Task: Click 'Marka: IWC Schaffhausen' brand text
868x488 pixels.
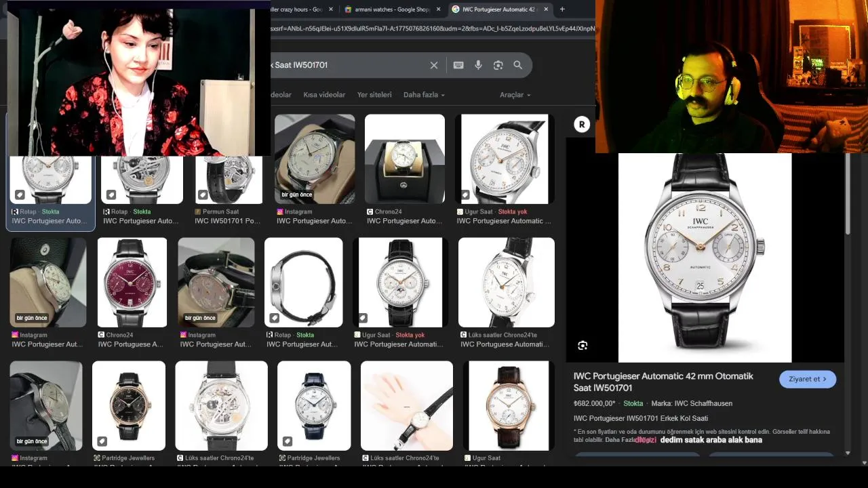Action: pos(692,403)
